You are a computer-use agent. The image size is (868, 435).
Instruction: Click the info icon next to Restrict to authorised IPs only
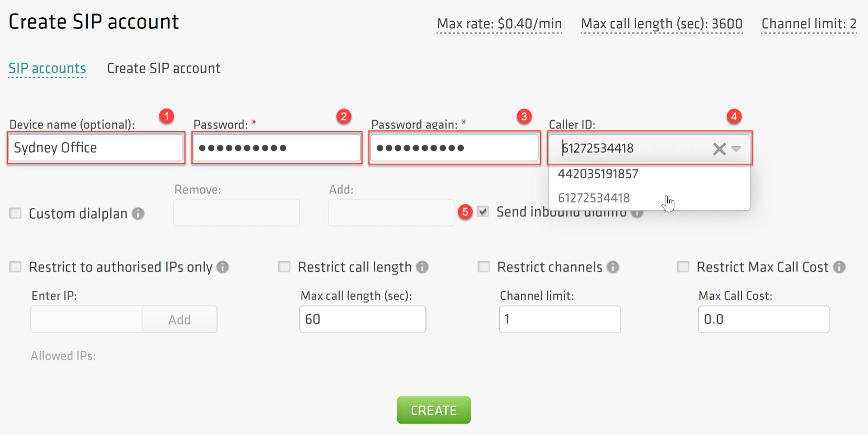click(x=223, y=267)
